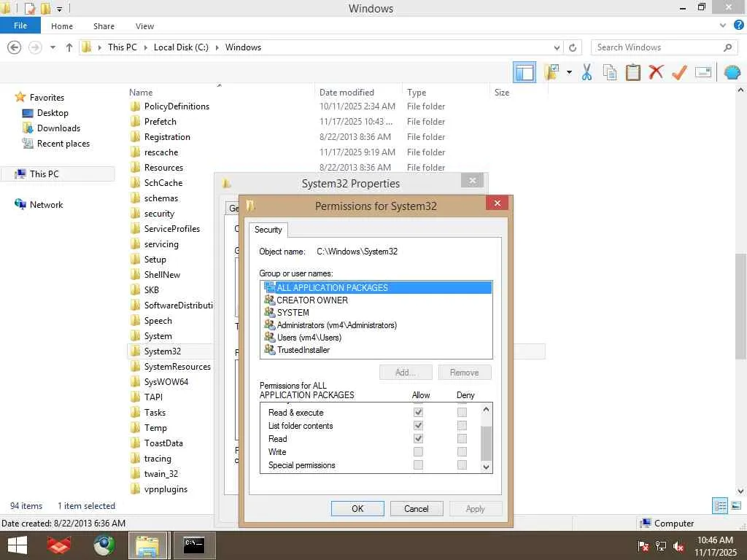Image resolution: width=747 pixels, height=560 pixels.
Task: Click the orange checkmark Properties icon
Action: coord(679,72)
